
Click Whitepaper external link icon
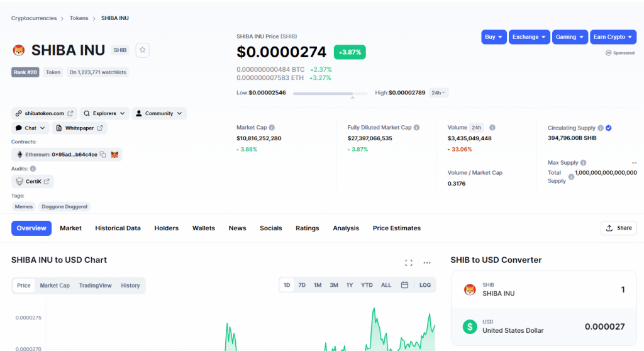(x=100, y=128)
